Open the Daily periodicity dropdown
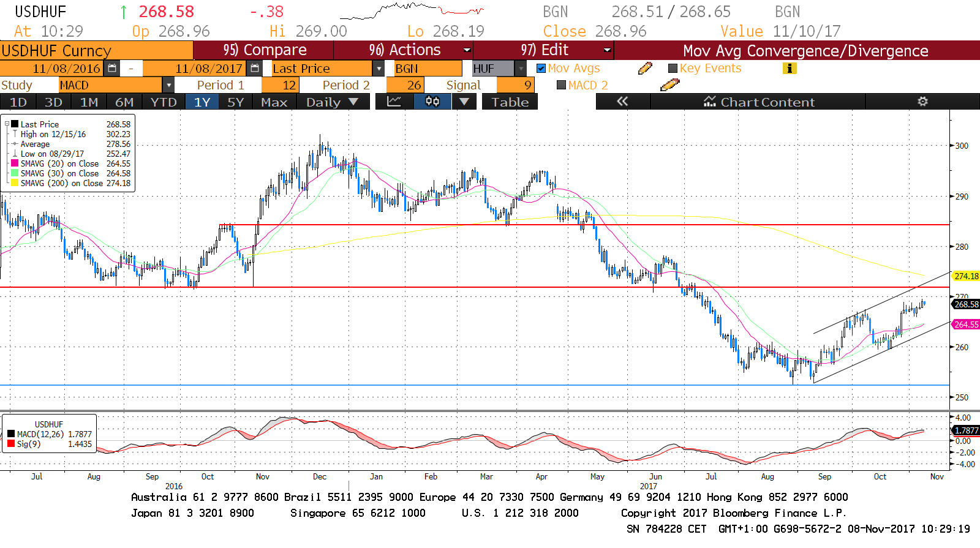This screenshot has width=980, height=548. tap(333, 102)
